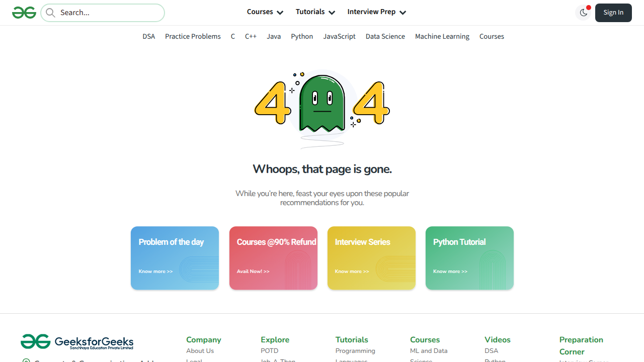Open About Us footer link
The image size is (644, 362).
pos(200,351)
